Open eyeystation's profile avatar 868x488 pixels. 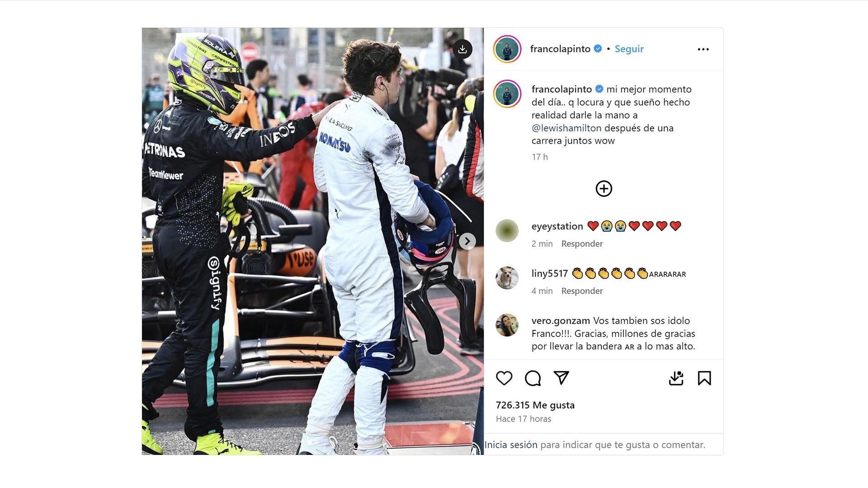pyautogui.click(x=507, y=230)
